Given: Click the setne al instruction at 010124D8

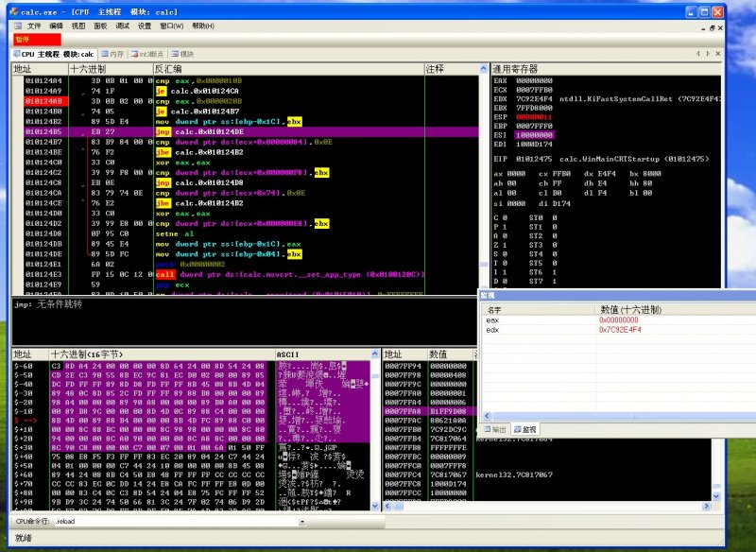Looking at the screenshot, I should (174, 233).
